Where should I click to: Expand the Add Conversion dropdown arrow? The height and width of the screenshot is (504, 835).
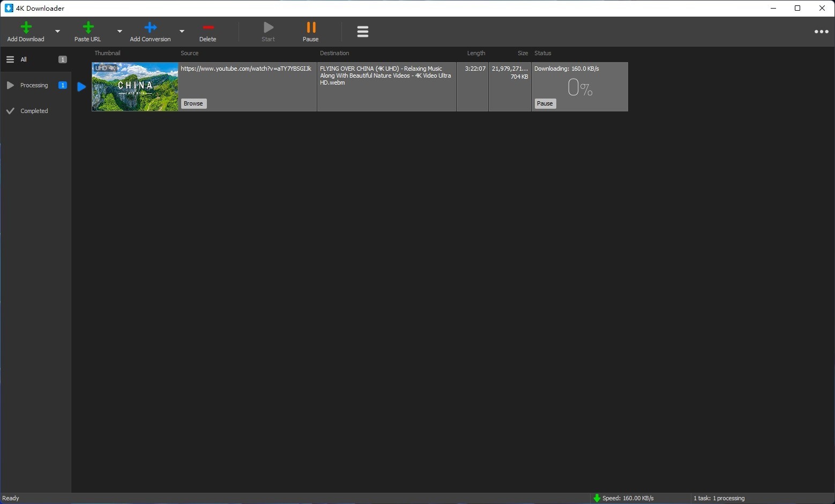pos(182,31)
